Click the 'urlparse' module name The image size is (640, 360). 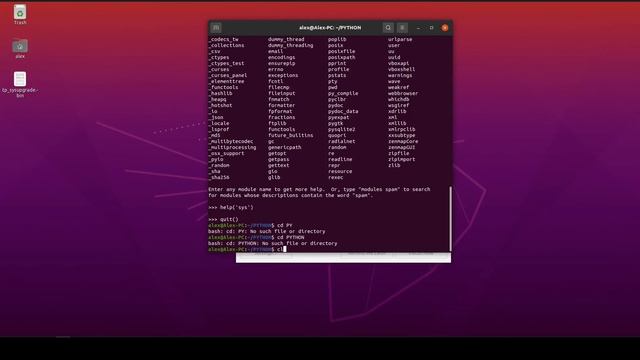(x=400, y=40)
